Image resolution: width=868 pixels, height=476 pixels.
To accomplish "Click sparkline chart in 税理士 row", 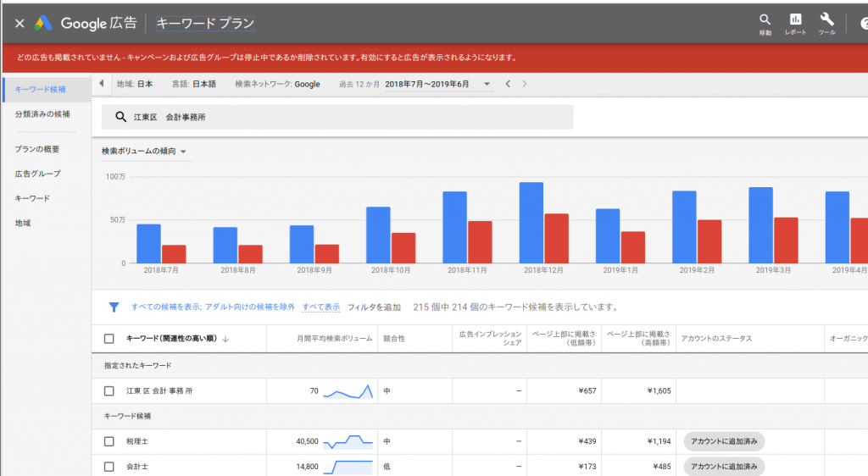I will point(348,441).
